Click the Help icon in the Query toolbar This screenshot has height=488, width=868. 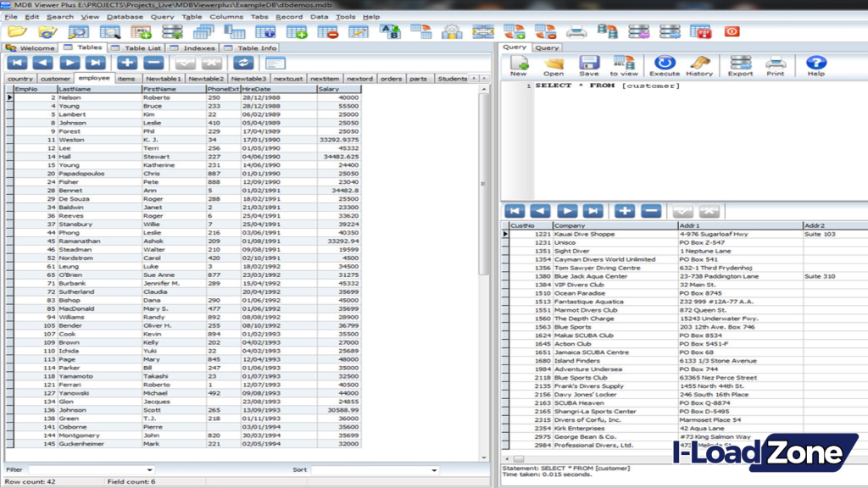[x=816, y=64]
